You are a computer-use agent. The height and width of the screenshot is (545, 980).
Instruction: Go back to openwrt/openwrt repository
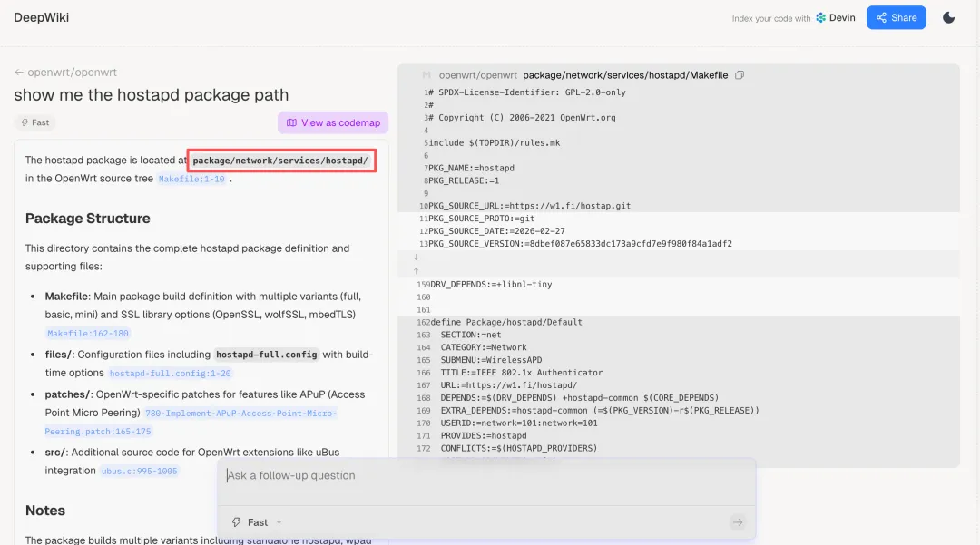coord(72,73)
